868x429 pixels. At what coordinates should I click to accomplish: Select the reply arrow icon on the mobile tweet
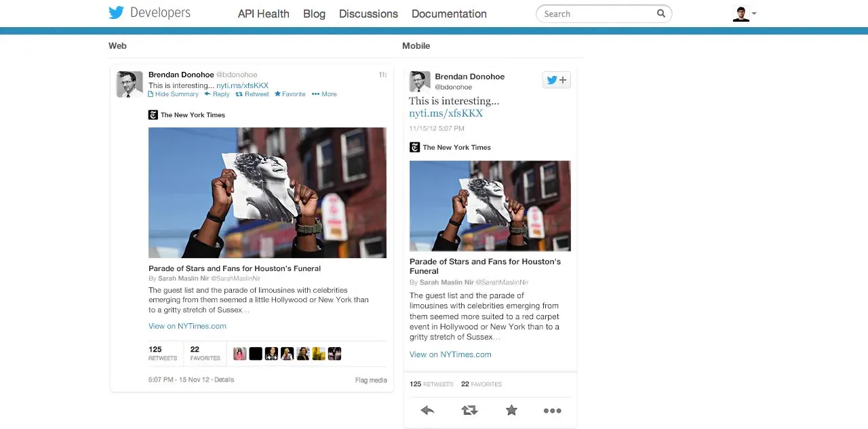pyautogui.click(x=427, y=410)
